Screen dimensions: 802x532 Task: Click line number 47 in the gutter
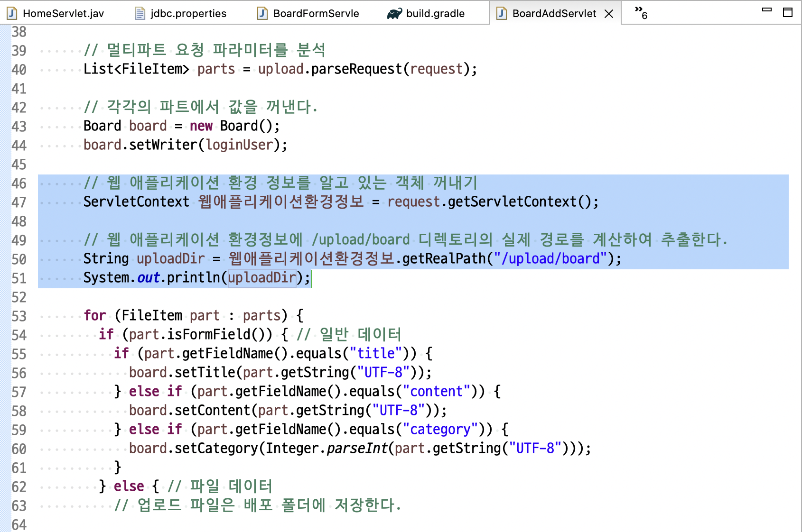pos(19,202)
